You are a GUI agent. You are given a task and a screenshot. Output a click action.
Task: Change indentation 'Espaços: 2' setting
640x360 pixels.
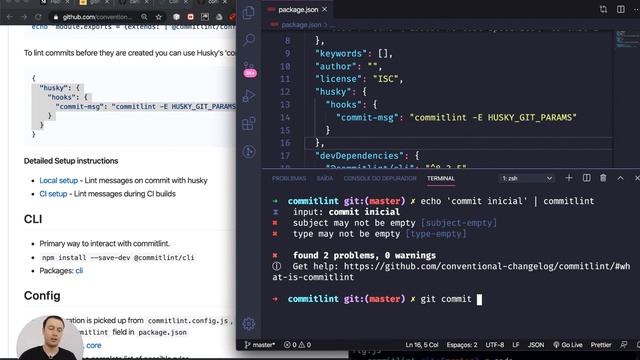pos(462,345)
